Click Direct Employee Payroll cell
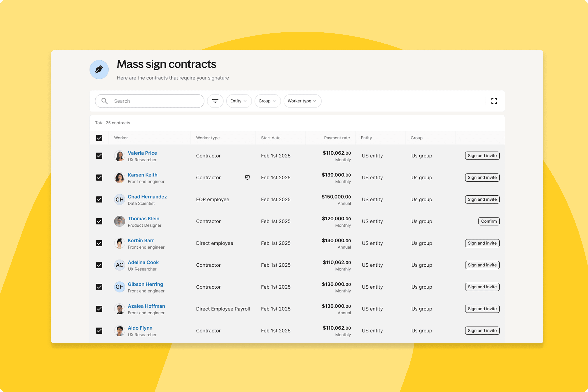The height and width of the screenshot is (392, 588). (223, 309)
